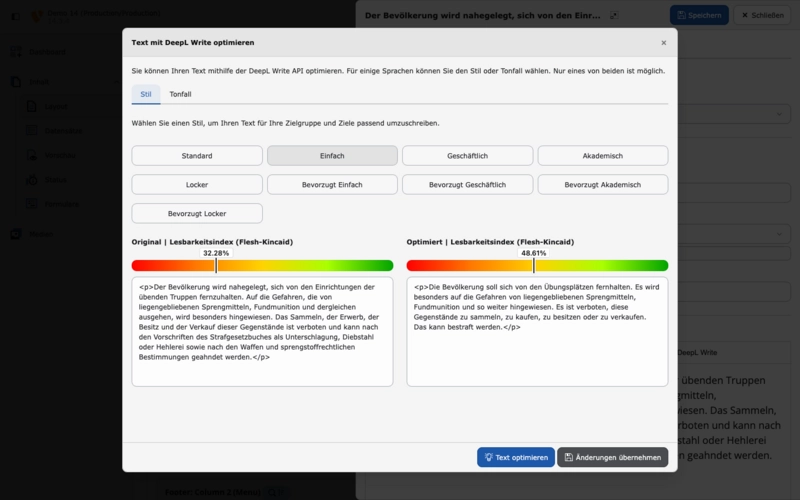Click the Vorschau icon in sidebar
The image size is (800, 500).
coord(32,155)
